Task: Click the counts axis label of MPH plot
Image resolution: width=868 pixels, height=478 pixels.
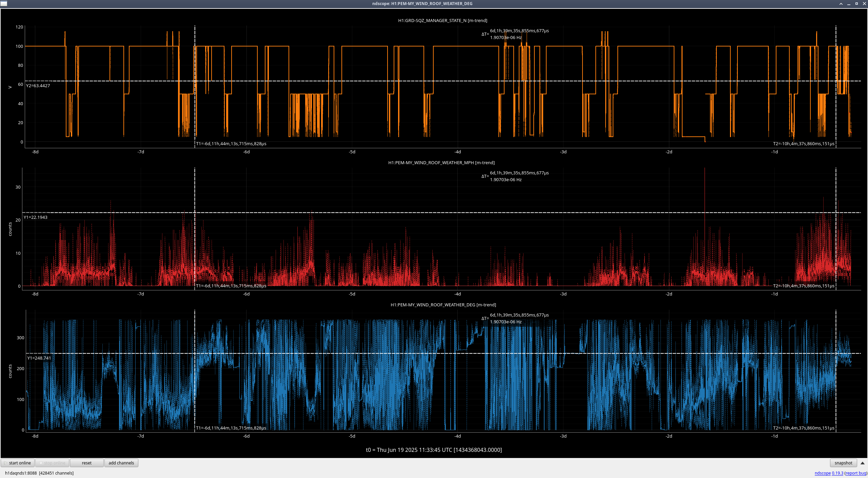Action: (x=10, y=229)
